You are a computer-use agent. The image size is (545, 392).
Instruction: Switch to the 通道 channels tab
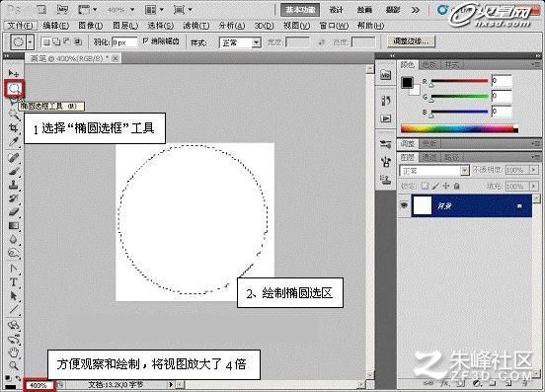click(x=429, y=157)
